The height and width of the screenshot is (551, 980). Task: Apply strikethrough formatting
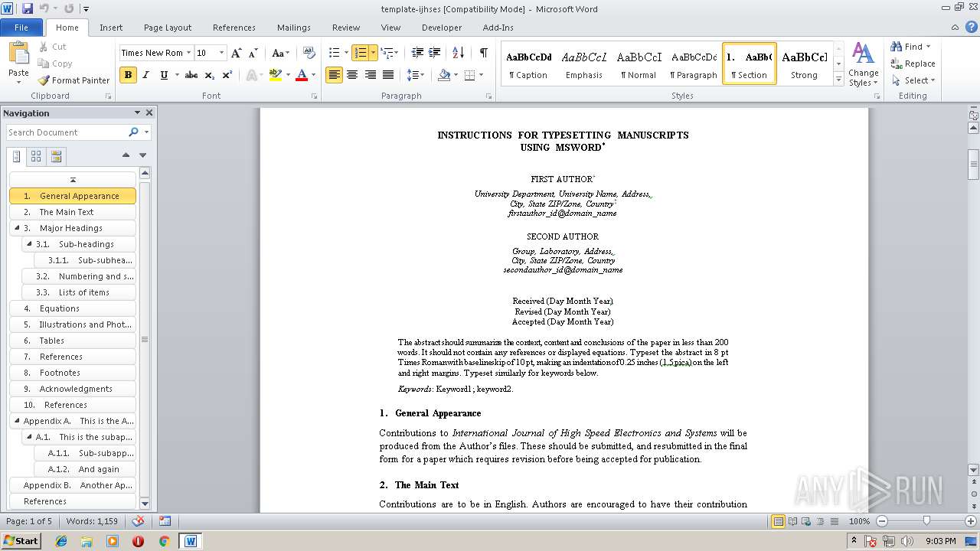click(x=191, y=75)
